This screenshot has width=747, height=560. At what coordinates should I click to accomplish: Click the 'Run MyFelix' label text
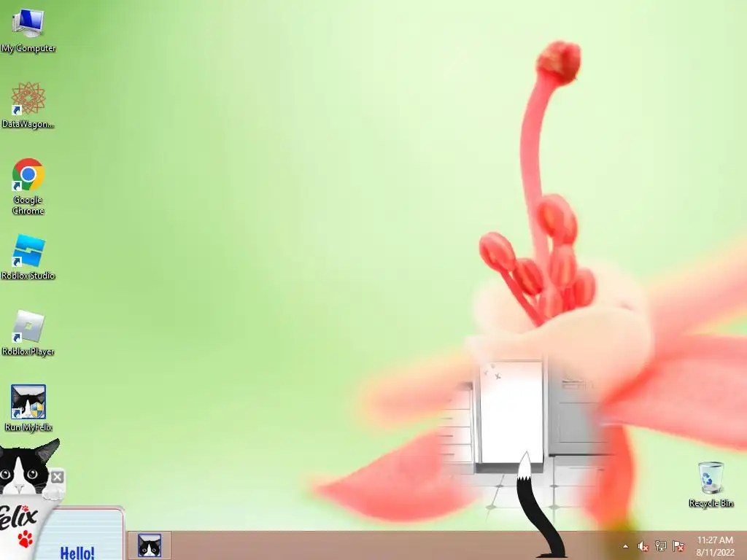[x=28, y=427]
